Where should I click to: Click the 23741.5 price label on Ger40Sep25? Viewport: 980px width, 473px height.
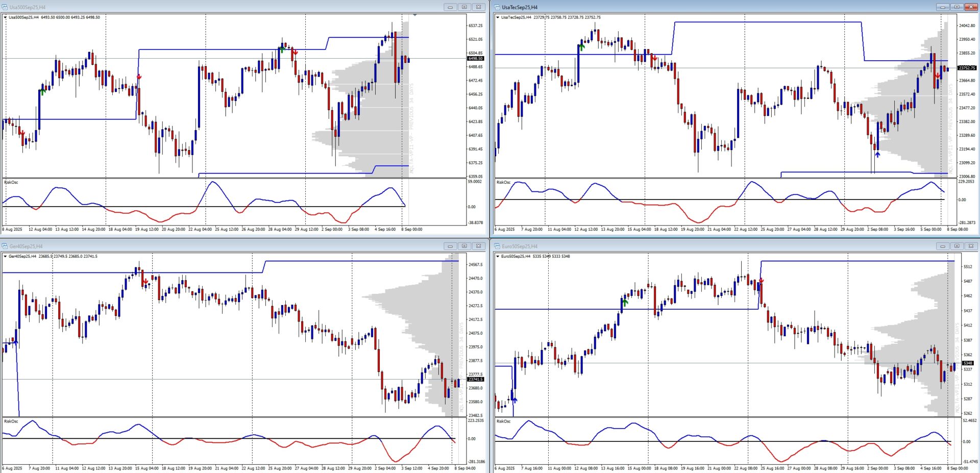(475, 379)
